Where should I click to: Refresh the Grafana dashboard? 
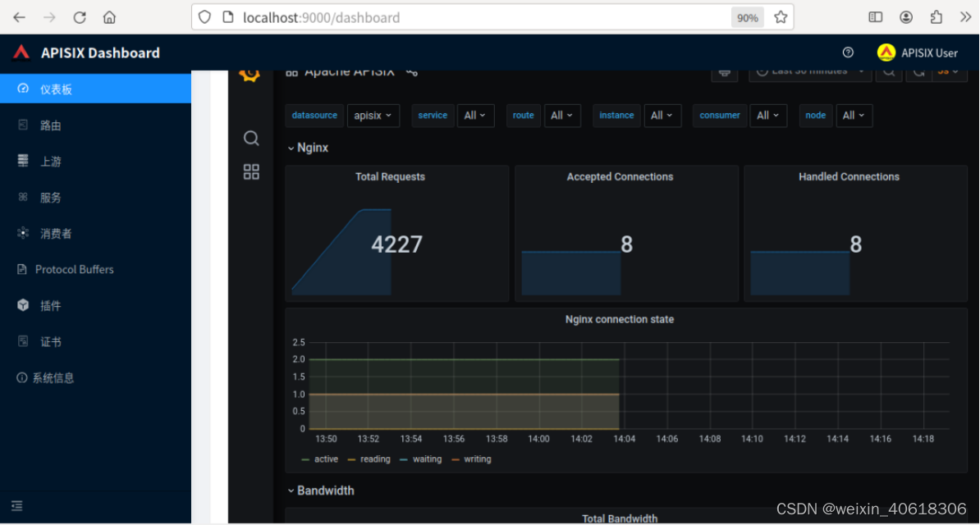click(919, 74)
